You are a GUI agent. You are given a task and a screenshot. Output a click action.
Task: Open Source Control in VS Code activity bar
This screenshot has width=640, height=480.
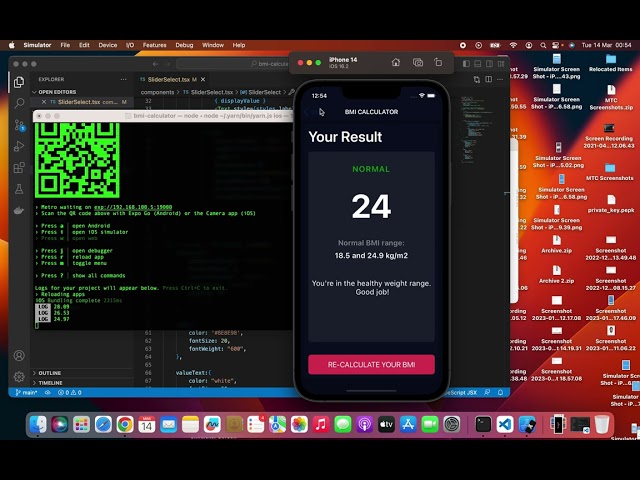[19, 125]
